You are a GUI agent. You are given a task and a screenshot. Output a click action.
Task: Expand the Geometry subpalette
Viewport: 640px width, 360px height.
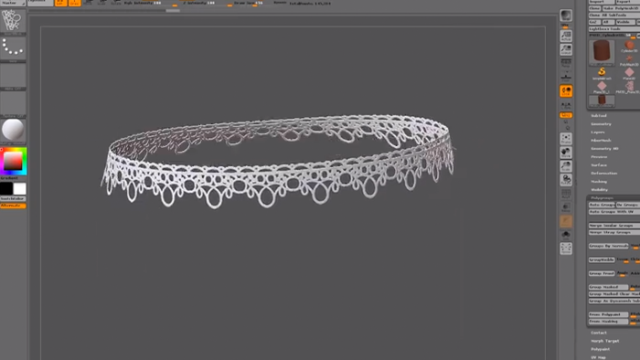tap(601, 124)
